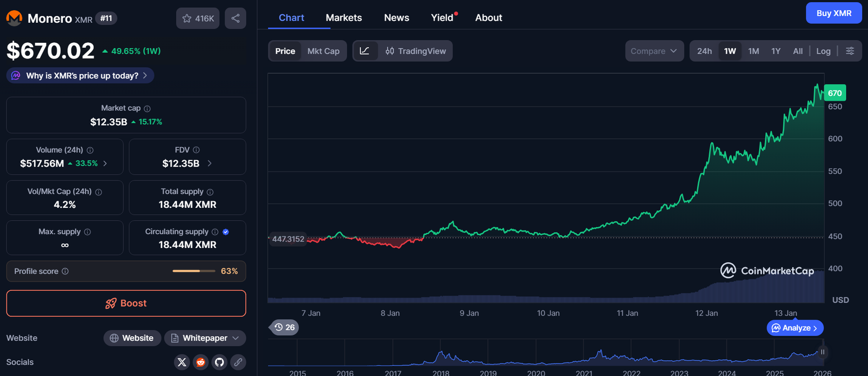
Task: Open chart settings sliders icon
Action: [850, 51]
